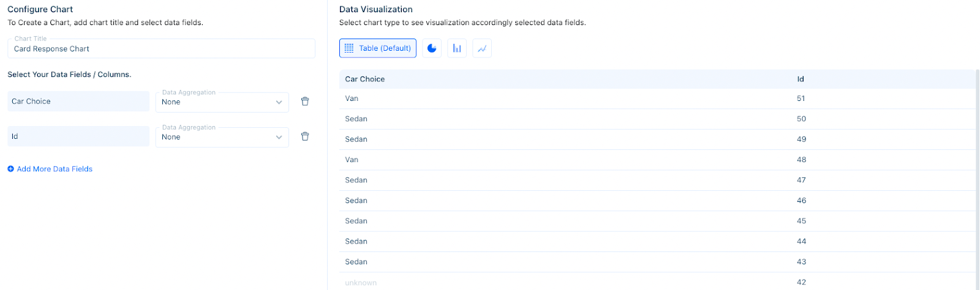Viewport: 980px width, 290px height.
Task: Switch to bar chart visualization
Action: [457, 48]
